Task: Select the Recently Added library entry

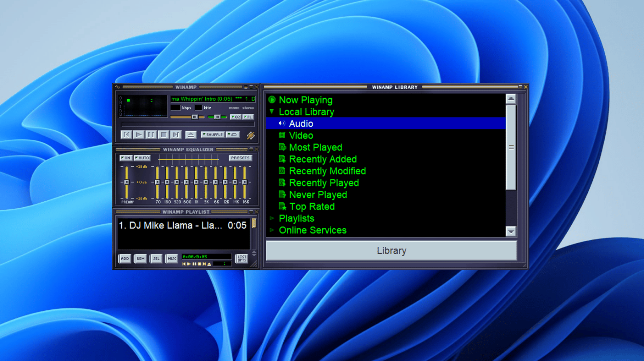Action: [x=323, y=159]
